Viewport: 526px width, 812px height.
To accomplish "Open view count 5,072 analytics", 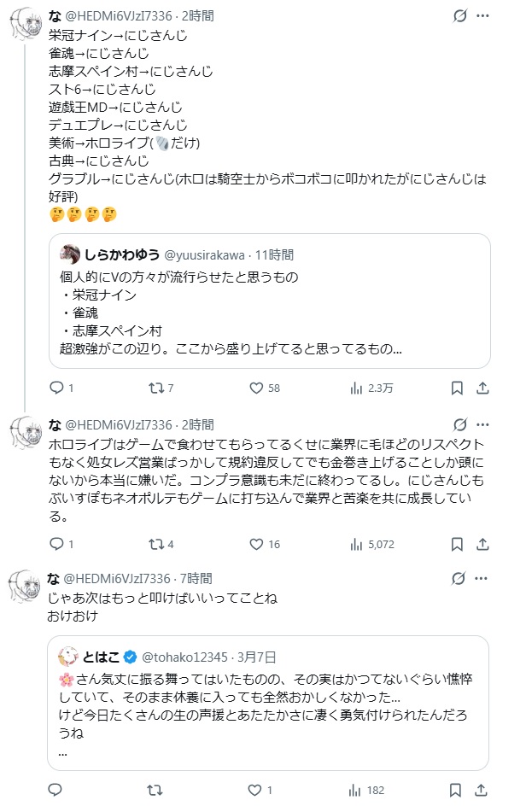I will (358, 544).
